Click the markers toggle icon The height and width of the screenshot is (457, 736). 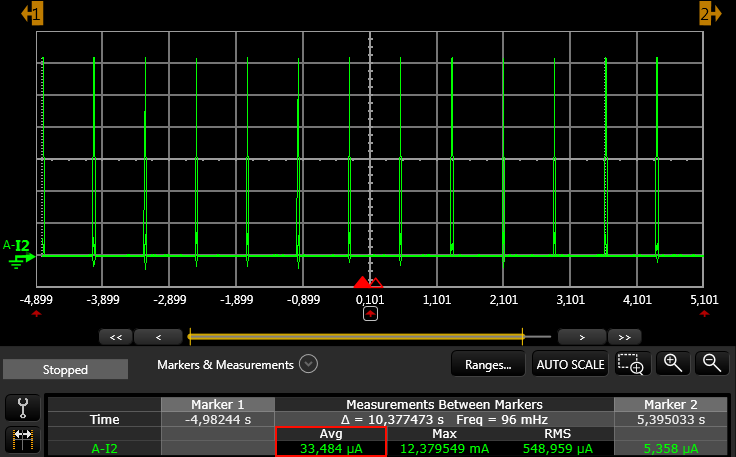(x=23, y=440)
